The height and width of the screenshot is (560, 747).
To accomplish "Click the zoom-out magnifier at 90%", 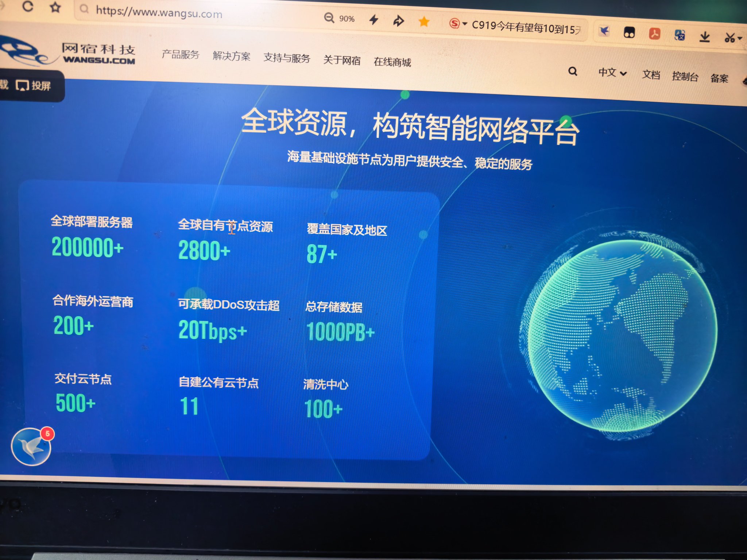I will [x=329, y=18].
